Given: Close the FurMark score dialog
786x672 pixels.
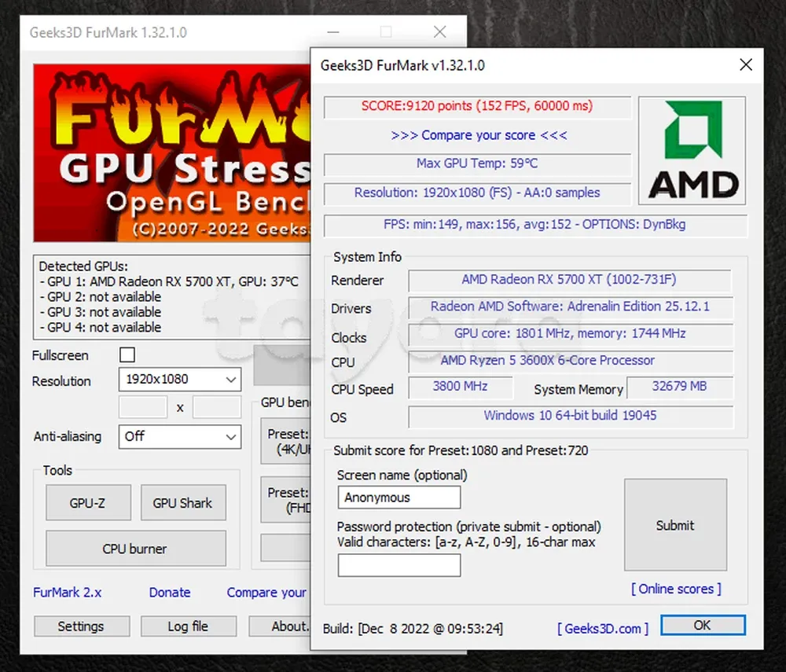Looking at the screenshot, I should click(745, 65).
